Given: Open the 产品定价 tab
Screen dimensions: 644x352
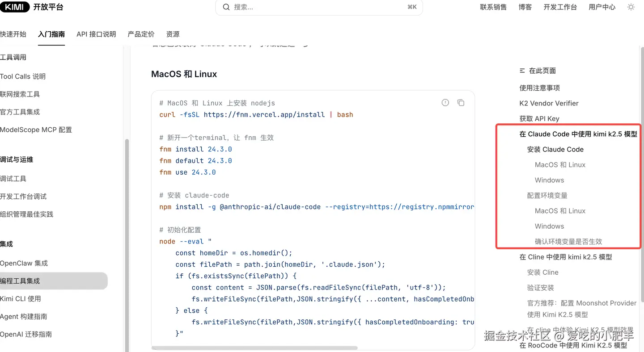Looking at the screenshot, I should pyautogui.click(x=141, y=34).
